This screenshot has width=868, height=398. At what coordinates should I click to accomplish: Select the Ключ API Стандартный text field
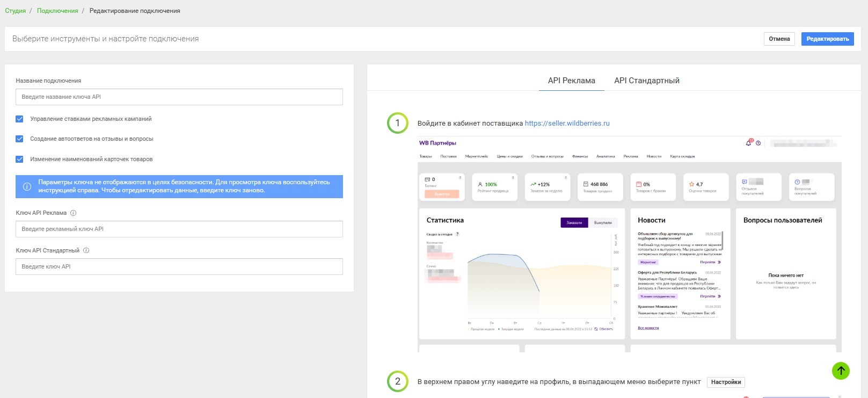[179, 267]
